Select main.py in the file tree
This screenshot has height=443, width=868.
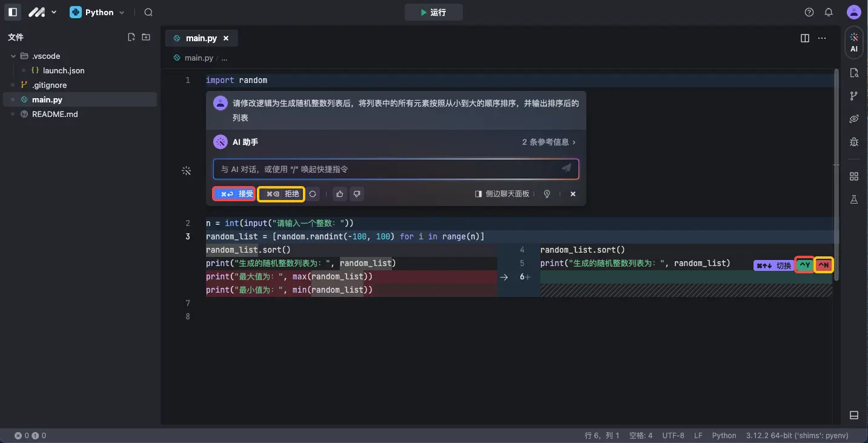[80, 99]
